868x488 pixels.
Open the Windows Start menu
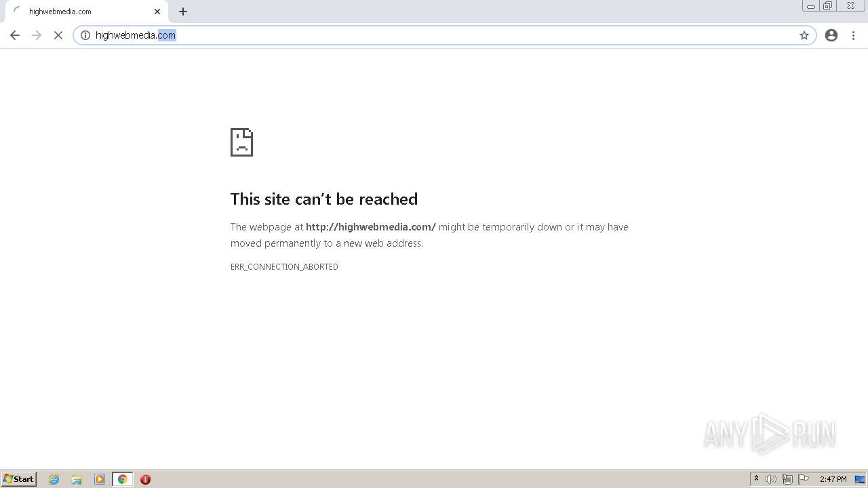pos(19,479)
